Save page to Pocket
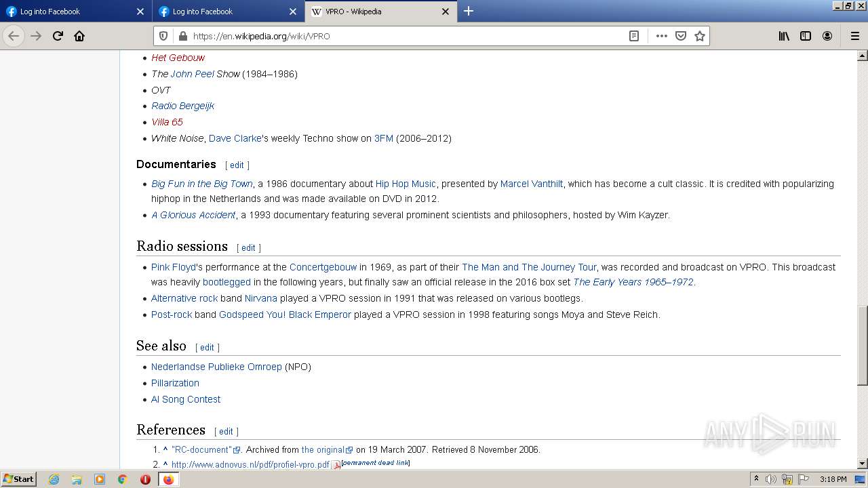The width and height of the screenshot is (868, 488). (x=681, y=36)
